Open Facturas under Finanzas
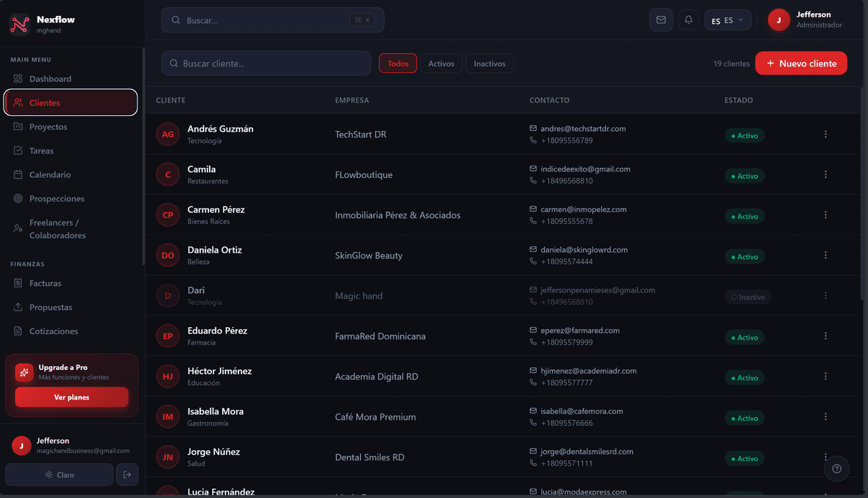Image resolution: width=868 pixels, height=498 pixels. click(x=72, y=283)
